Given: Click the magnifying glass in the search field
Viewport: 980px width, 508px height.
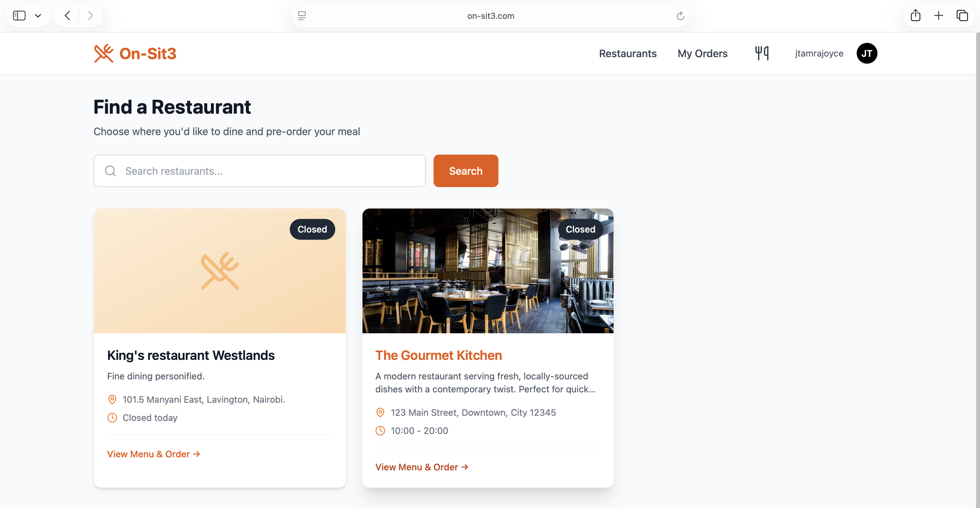Looking at the screenshot, I should (110, 171).
